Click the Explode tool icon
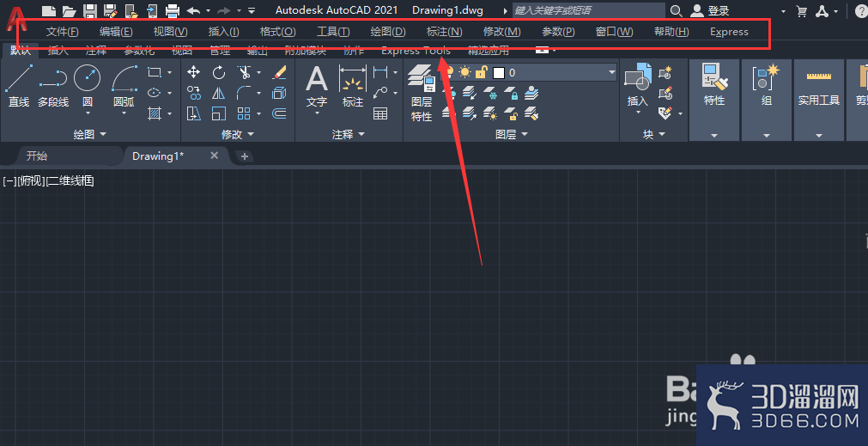This screenshot has width=868, height=446. point(280,93)
